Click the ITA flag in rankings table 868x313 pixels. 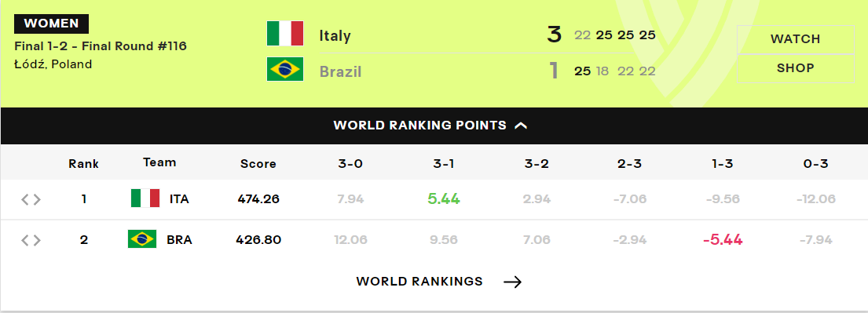coord(145,198)
